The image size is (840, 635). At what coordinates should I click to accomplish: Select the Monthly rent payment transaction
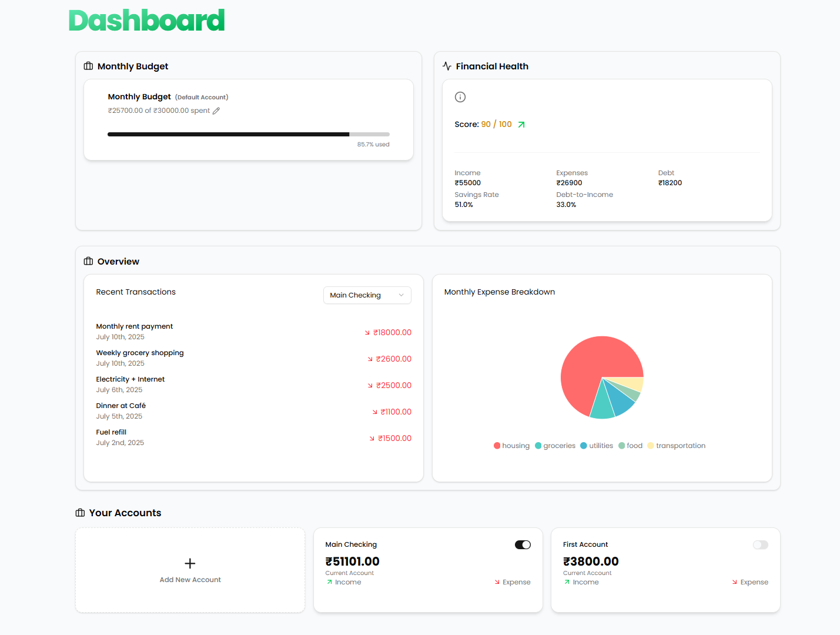pyautogui.click(x=134, y=326)
